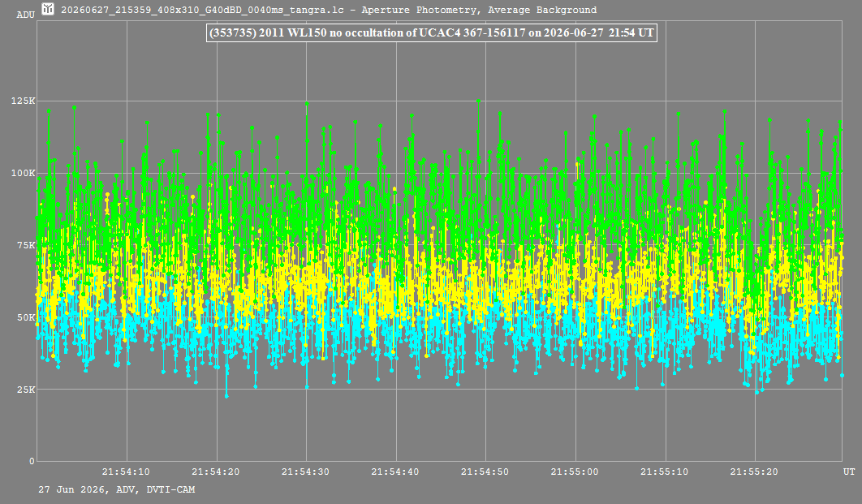Viewport: 862px width, 504px height.
Task: Click the .lc file name in the header
Action: tap(202, 10)
